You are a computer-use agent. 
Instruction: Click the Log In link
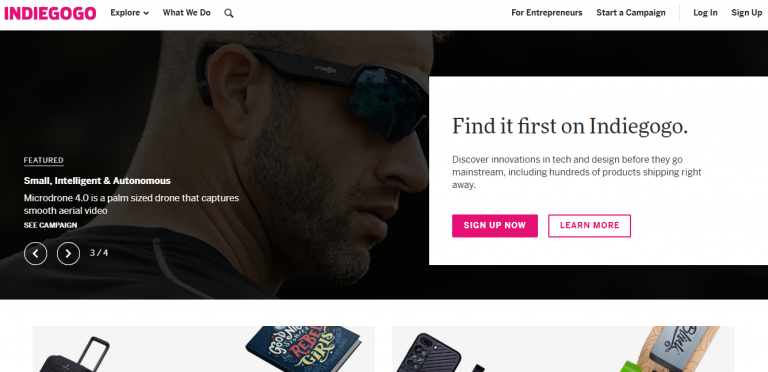point(705,13)
